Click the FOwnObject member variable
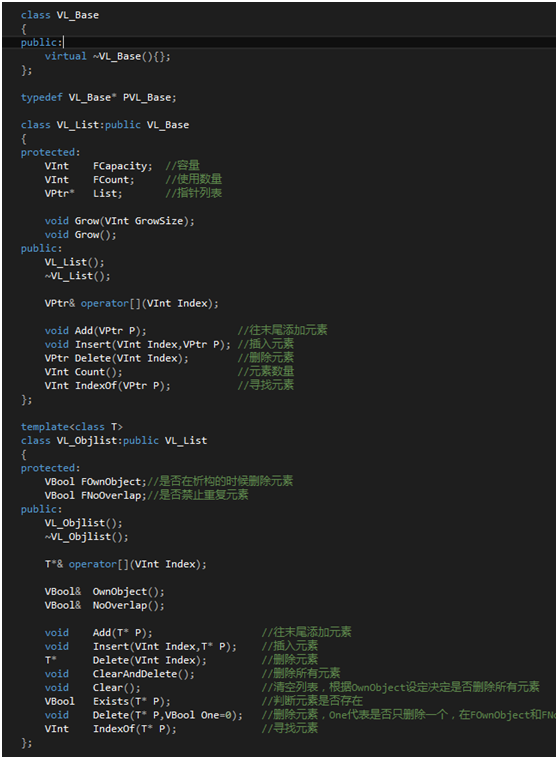The width and height of the screenshot is (558, 759). tap(113, 482)
